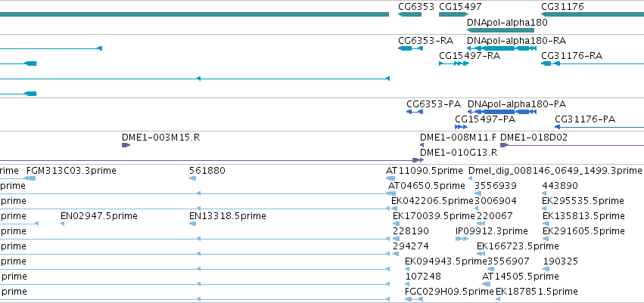Open EST AT14505.5prime label
This screenshot has height=303, width=644.
tap(520, 277)
